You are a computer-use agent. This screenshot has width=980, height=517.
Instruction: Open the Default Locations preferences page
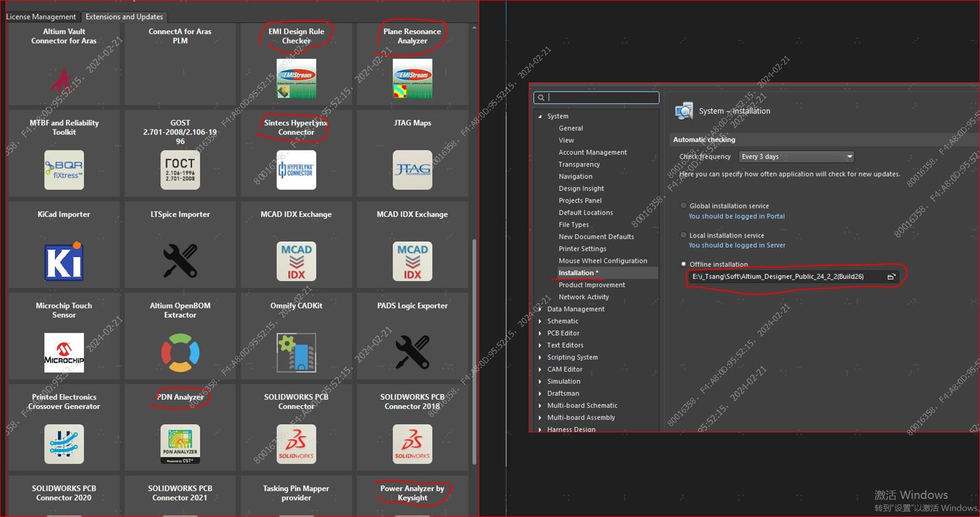(586, 212)
